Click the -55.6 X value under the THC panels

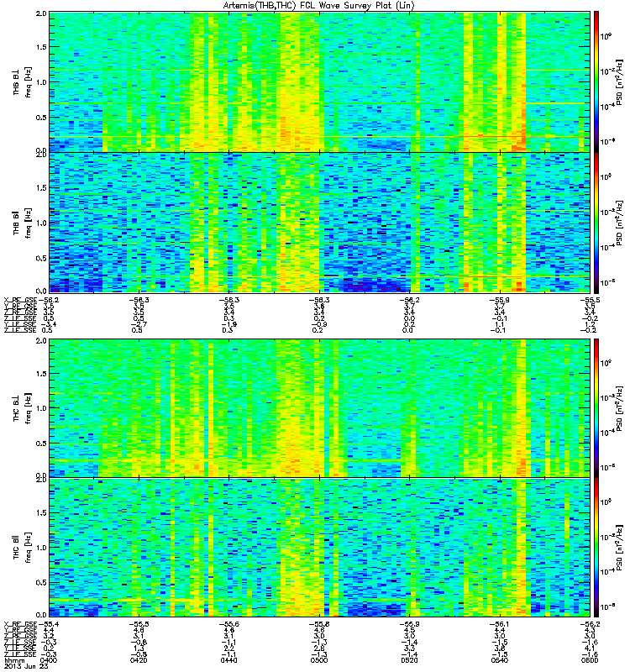(228, 624)
